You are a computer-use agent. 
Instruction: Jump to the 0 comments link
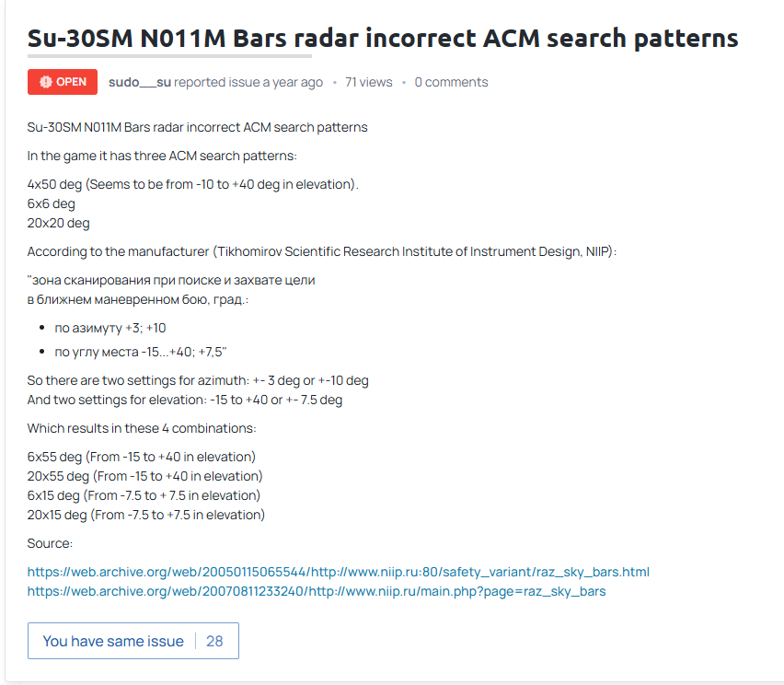tap(451, 82)
